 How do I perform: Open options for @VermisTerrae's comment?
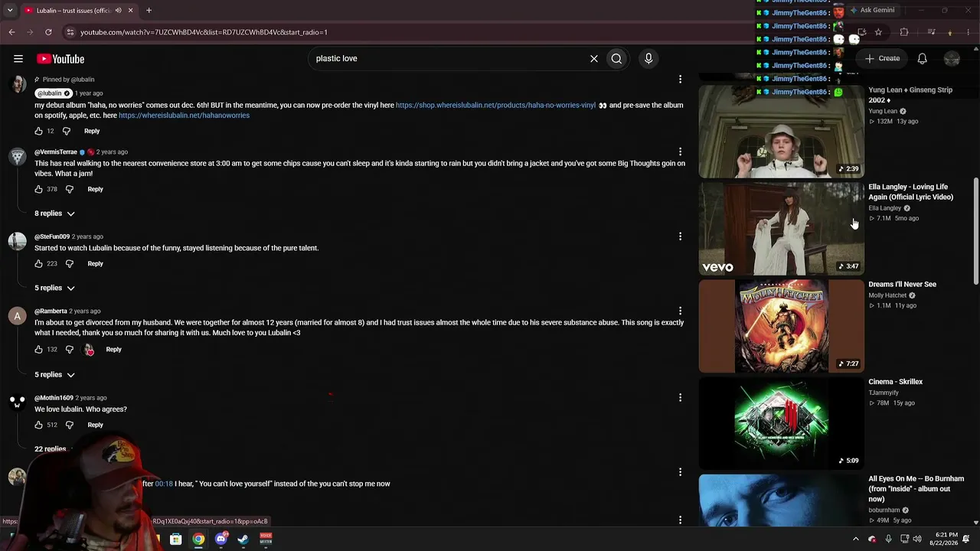pos(680,152)
